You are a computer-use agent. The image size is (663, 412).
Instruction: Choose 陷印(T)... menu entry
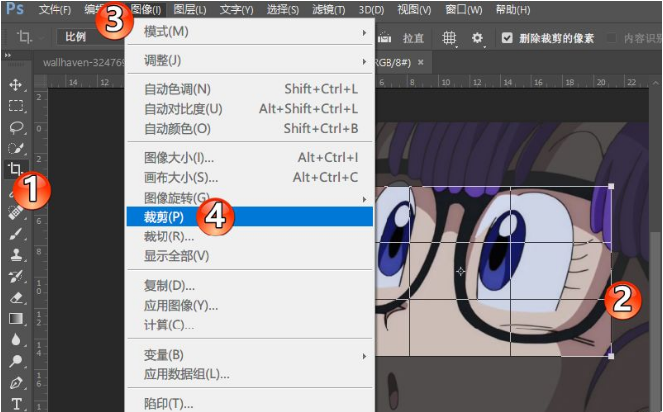pos(250,403)
